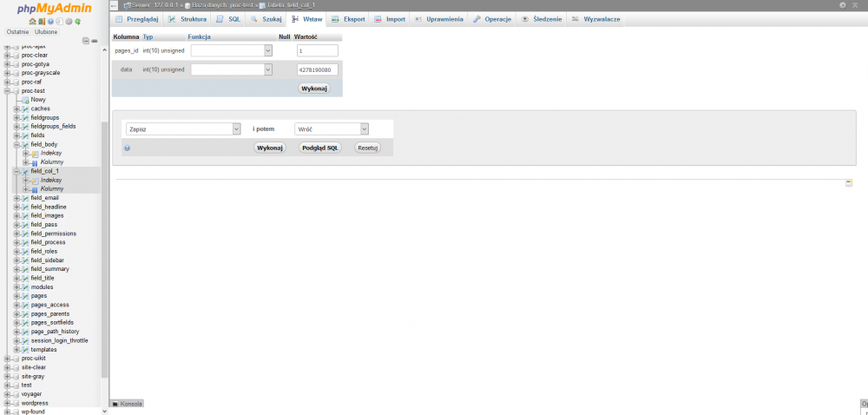Collapse the proc-test database node
868x415 pixels.
(x=7, y=91)
